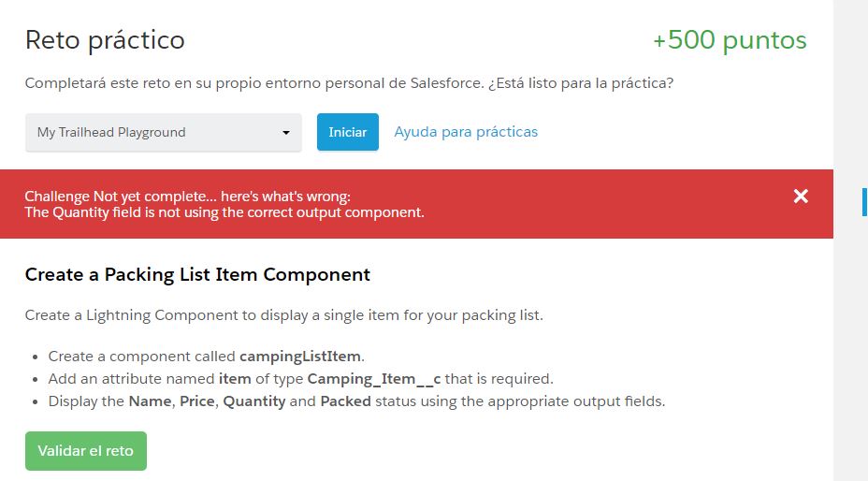Dismiss the red error banner with X
The height and width of the screenshot is (481, 868).
click(x=801, y=196)
